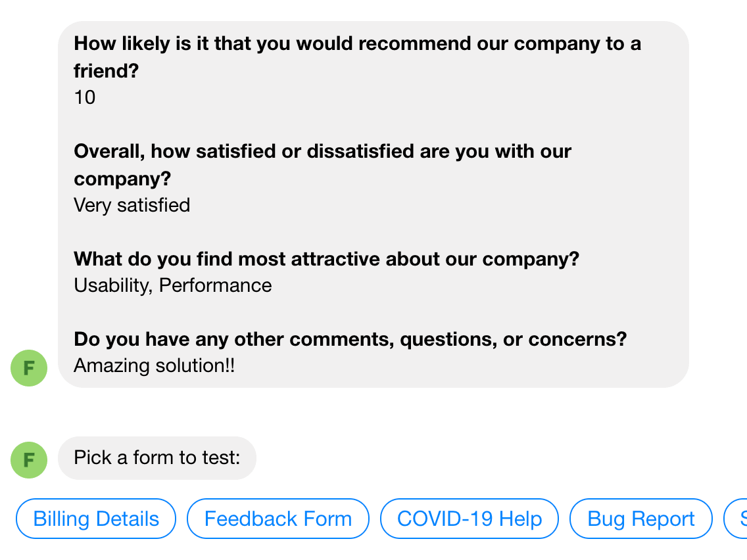Click the partially visible chip after Bug Report

[738, 519]
